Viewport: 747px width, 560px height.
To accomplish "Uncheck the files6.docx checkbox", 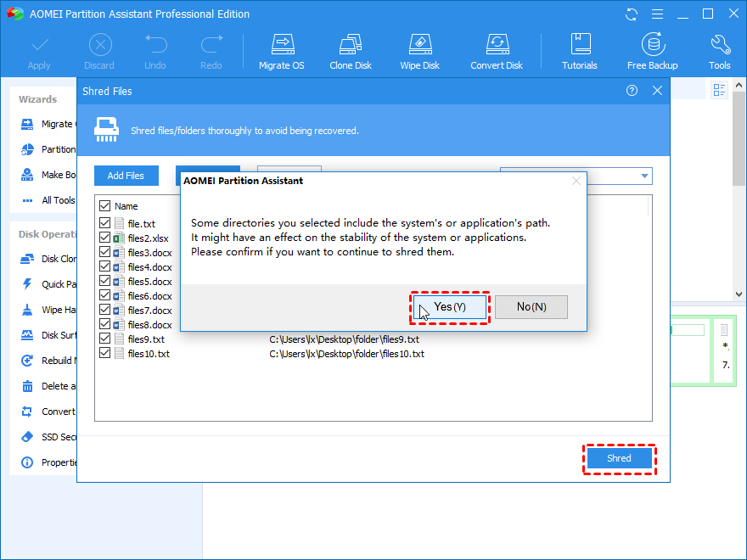I will [104, 294].
